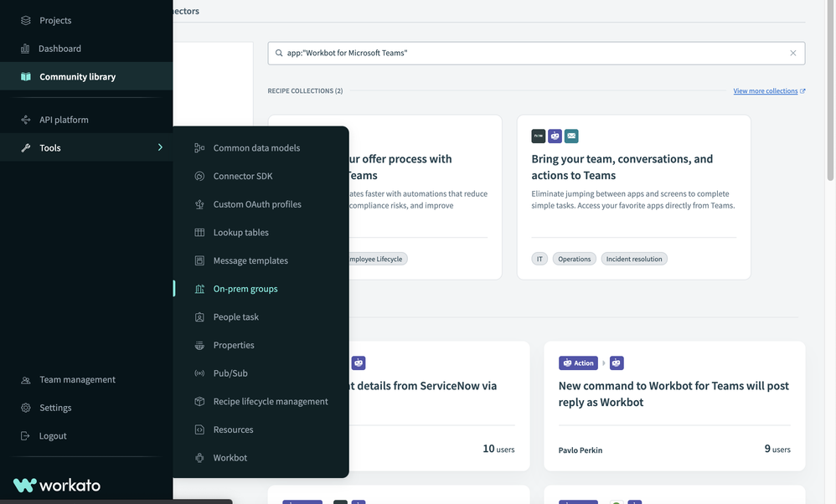
Task: Click the Incident resolution tag
Action: click(634, 259)
